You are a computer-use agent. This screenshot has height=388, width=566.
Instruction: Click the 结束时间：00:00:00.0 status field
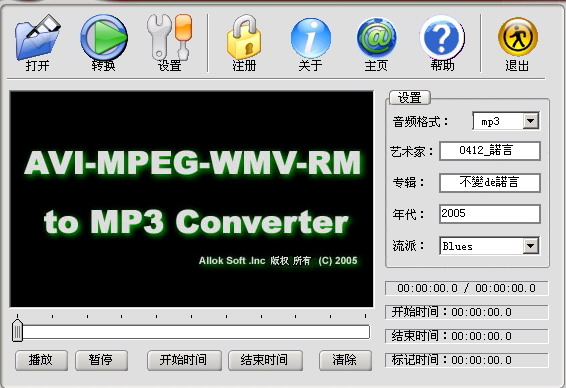point(467,336)
